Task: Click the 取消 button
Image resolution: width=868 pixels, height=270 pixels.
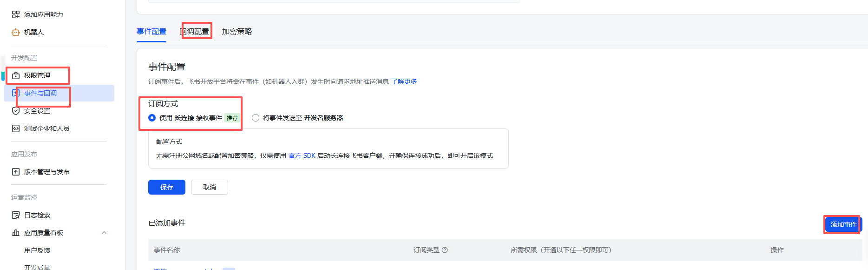Action: [210, 187]
